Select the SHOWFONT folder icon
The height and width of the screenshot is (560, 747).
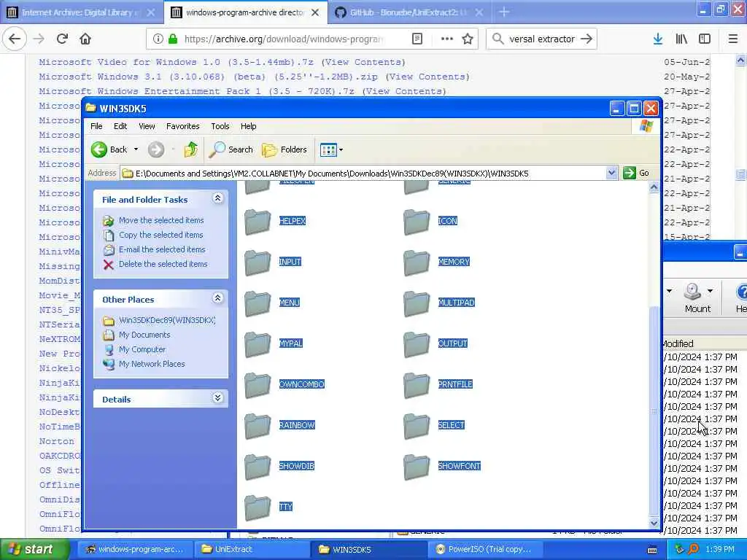417,466
